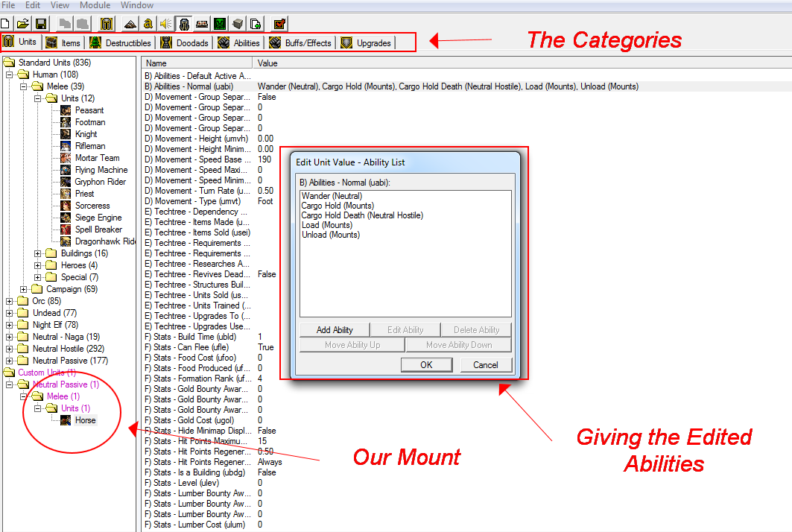Click the Footman unit portrait icon

click(66, 122)
